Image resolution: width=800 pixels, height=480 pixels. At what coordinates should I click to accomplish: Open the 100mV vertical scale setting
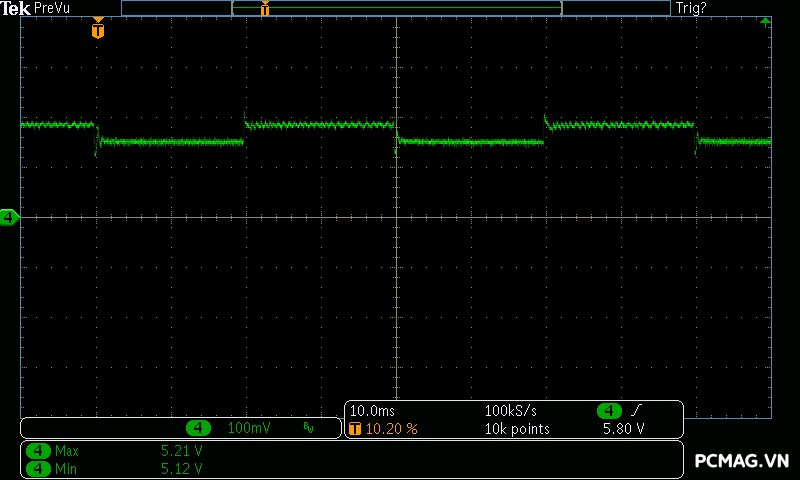pyautogui.click(x=249, y=428)
